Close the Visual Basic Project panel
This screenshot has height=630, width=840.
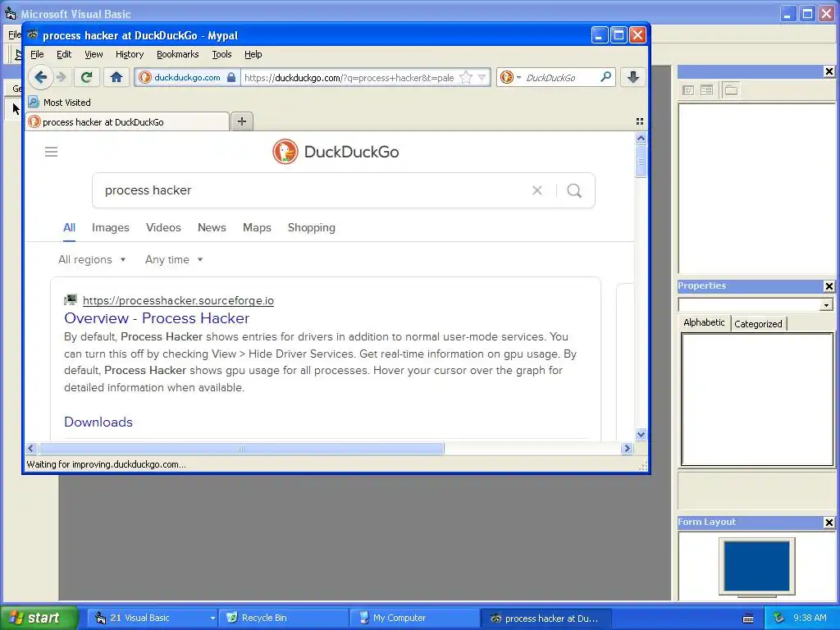[x=829, y=71]
